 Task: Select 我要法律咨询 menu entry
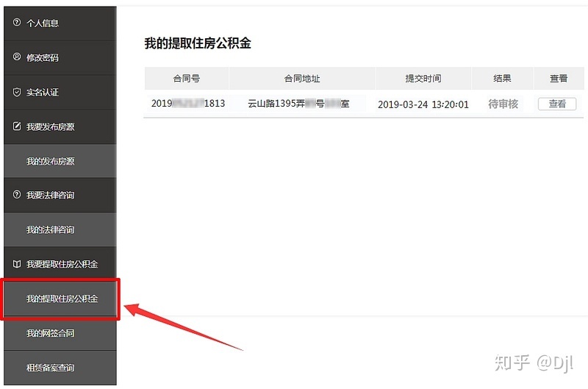pyautogui.click(x=60, y=195)
